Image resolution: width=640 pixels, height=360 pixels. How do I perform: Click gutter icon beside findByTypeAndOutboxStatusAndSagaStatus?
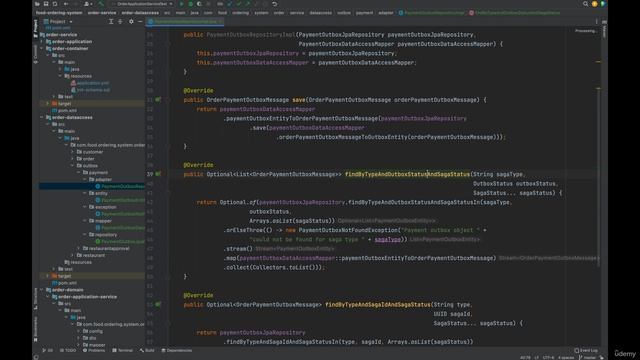pos(158,174)
